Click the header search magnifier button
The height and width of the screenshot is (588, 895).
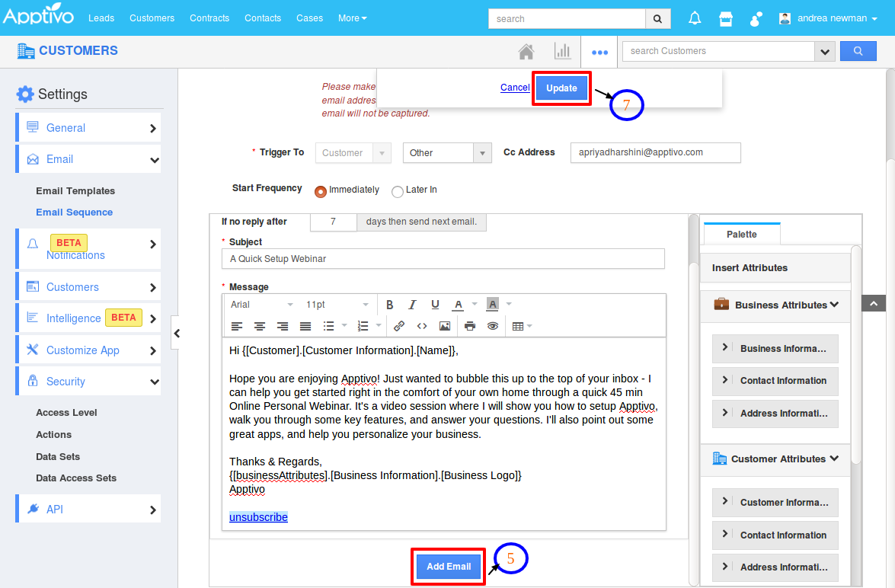pyautogui.click(x=657, y=19)
